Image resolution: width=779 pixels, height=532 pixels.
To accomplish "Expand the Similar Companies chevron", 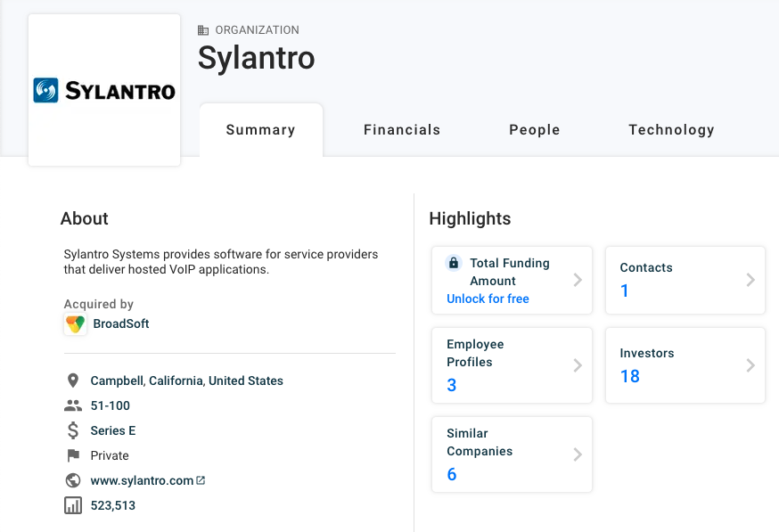I will (x=578, y=454).
